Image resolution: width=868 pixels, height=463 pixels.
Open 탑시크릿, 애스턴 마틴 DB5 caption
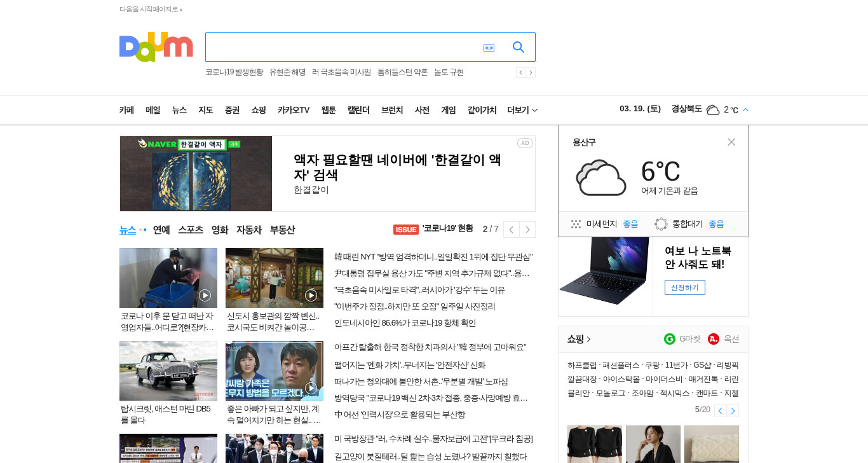(x=166, y=415)
